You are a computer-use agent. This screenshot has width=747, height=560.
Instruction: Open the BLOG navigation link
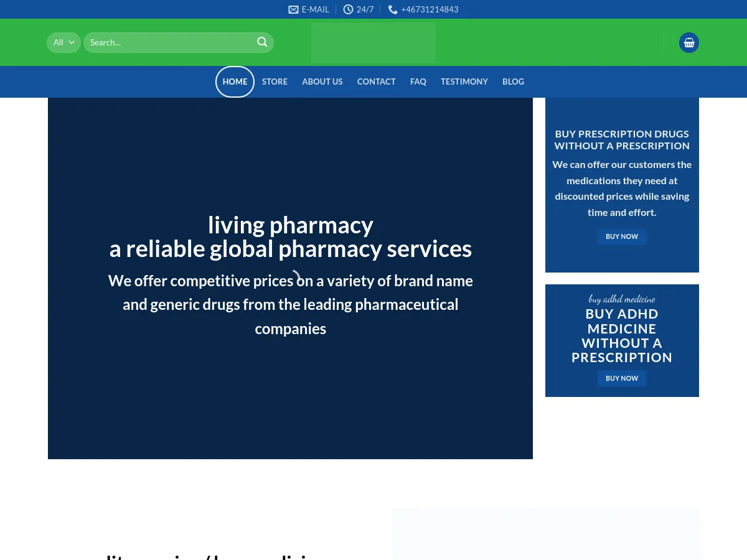click(513, 82)
